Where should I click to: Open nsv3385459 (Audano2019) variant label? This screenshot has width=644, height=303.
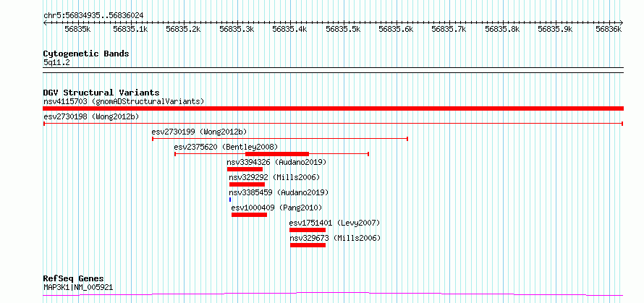click(x=279, y=192)
